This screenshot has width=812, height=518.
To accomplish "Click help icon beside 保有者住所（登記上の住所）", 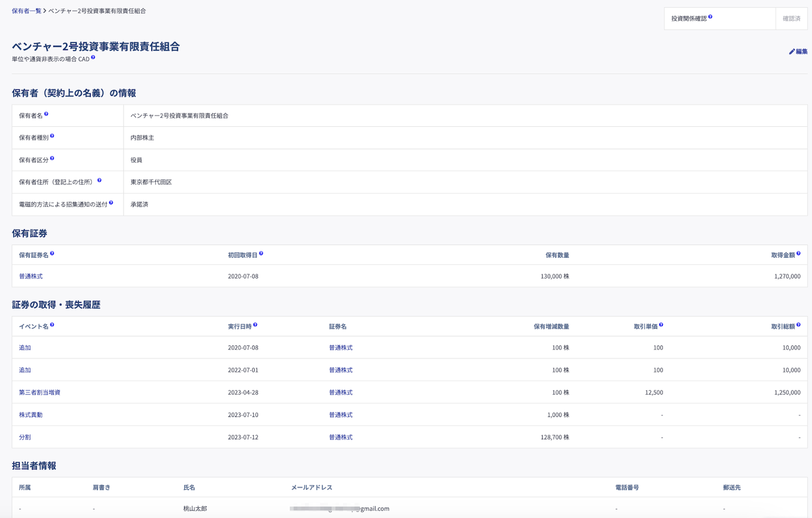I will [x=99, y=180].
